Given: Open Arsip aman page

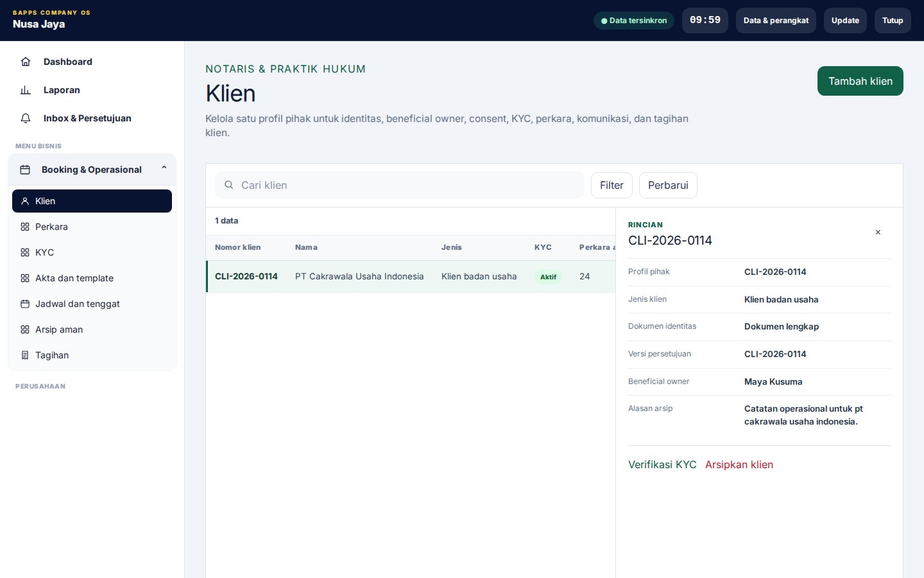Looking at the screenshot, I should coord(92,329).
